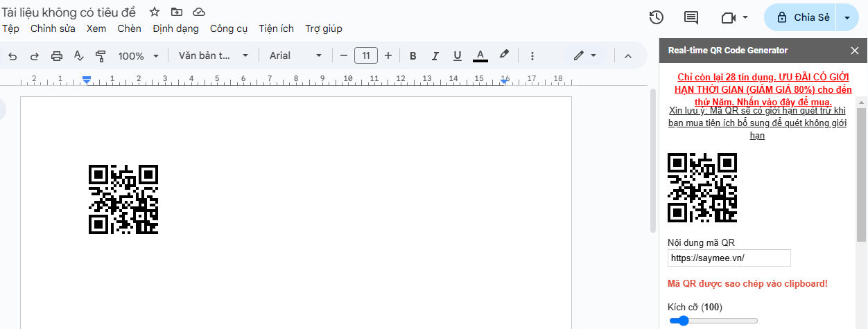Screen dimensions: 868x329
Task: Open the Định dạng menu
Action: coord(175,28)
